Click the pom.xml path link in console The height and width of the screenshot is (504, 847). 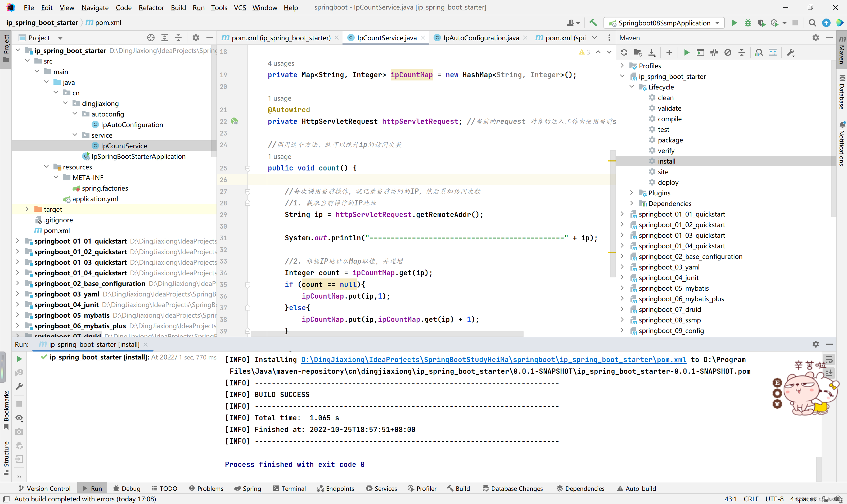tap(493, 359)
